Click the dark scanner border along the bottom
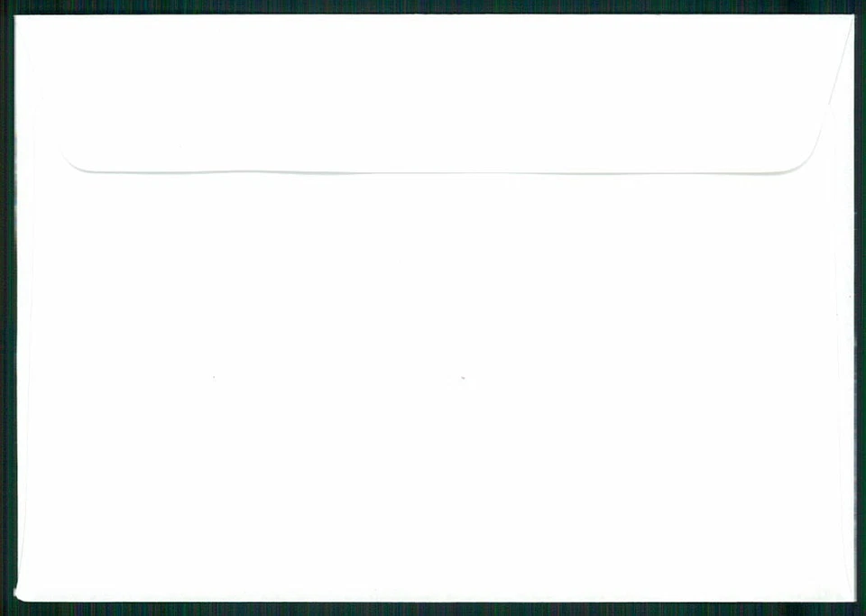This screenshot has height=616, width=866. (x=433, y=609)
